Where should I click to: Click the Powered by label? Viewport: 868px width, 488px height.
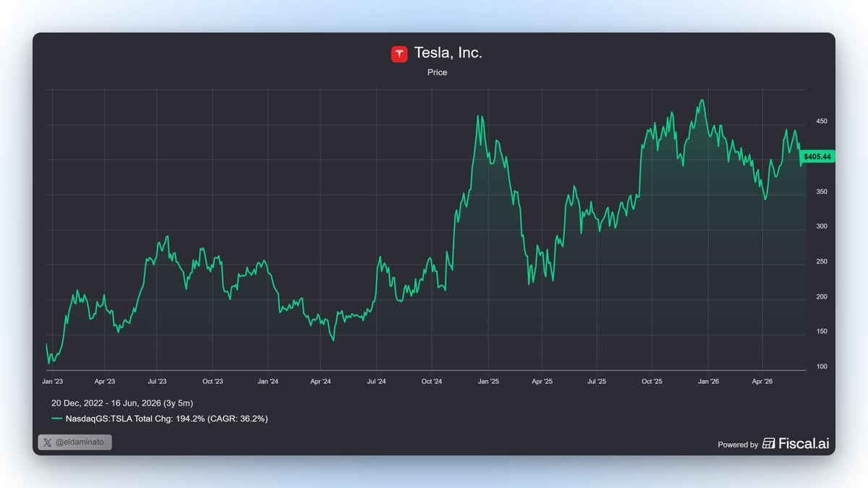click(738, 445)
